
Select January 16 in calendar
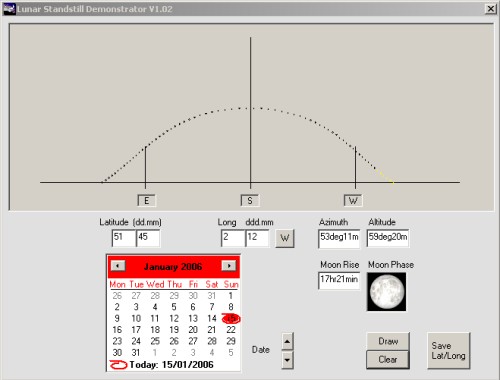coord(117,330)
